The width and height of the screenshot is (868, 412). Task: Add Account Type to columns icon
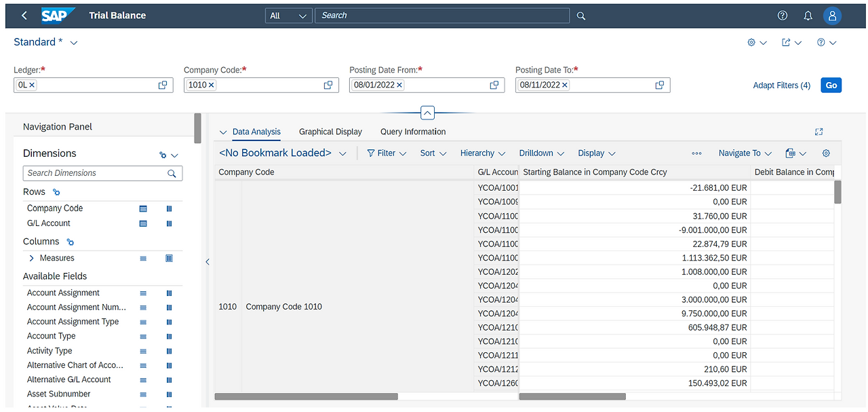(x=169, y=337)
